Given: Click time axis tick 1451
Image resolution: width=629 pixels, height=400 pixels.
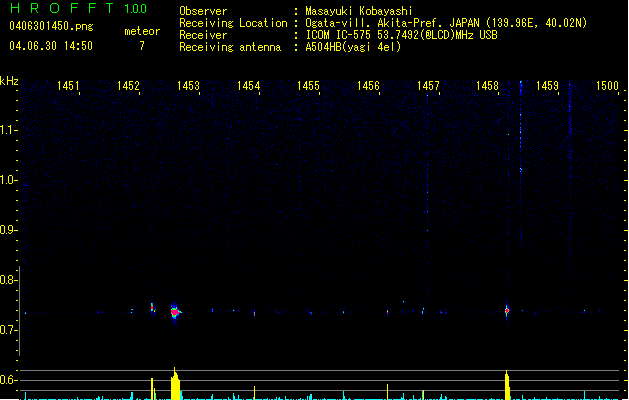Looking at the screenshot, I should click(68, 86).
